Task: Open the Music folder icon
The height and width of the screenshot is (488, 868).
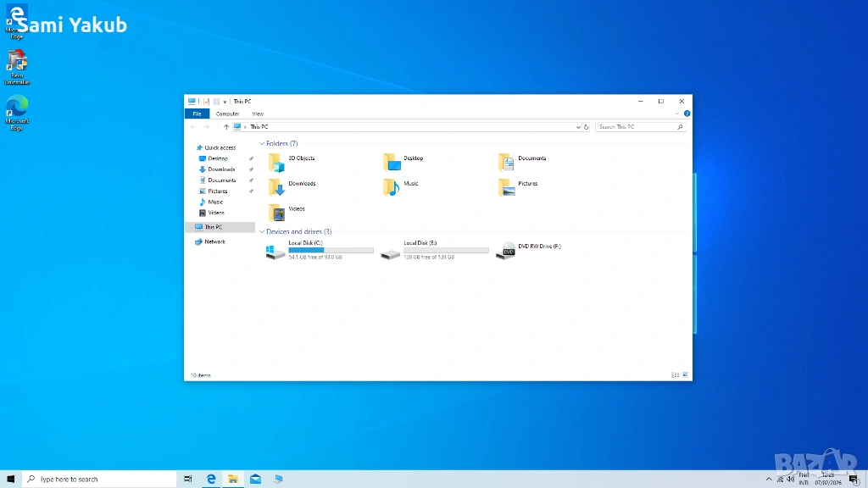Action: point(391,187)
